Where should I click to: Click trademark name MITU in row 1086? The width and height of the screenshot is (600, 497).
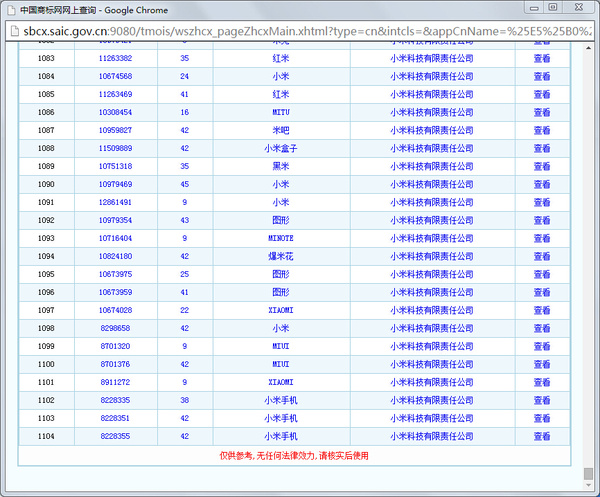[x=281, y=112]
